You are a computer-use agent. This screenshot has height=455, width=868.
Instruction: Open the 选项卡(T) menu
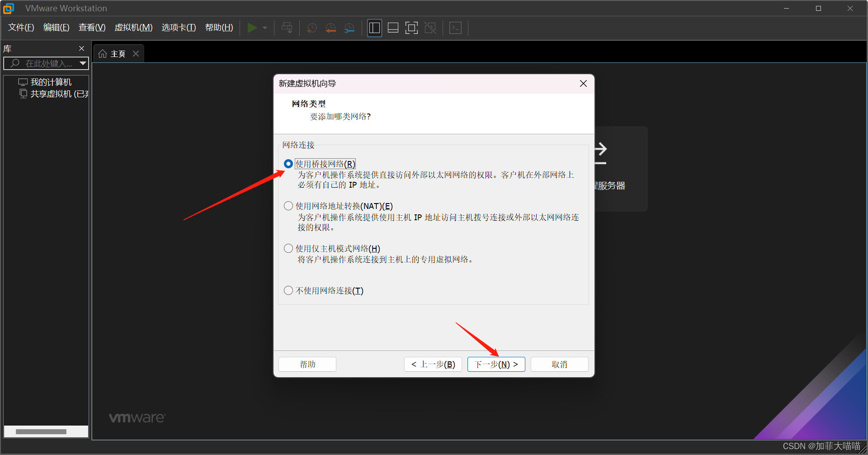tap(179, 28)
